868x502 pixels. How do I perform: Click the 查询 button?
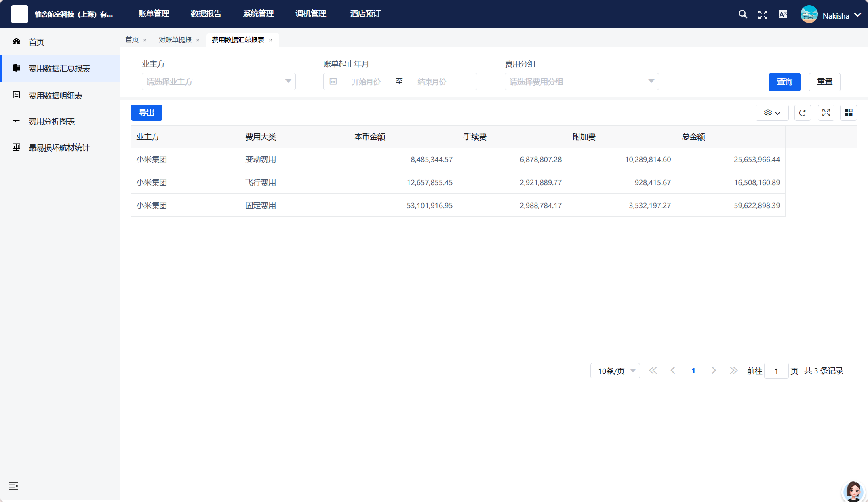click(x=784, y=82)
